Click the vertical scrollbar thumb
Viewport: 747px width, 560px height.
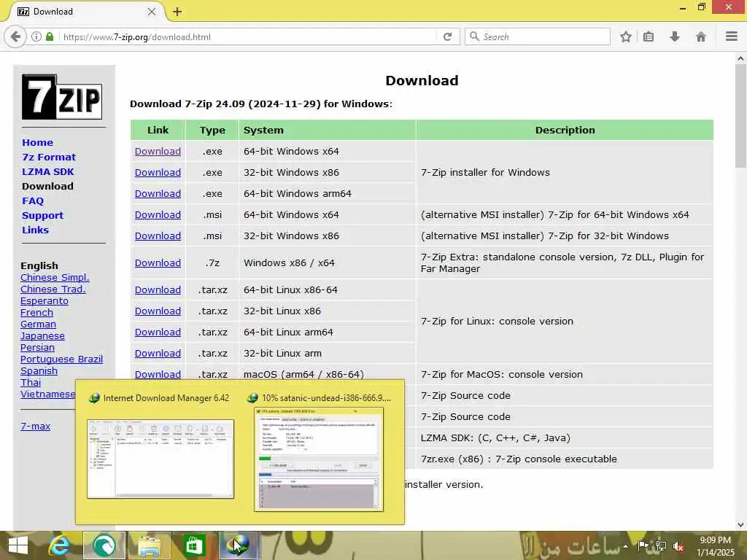pyautogui.click(x=740, y=116)
